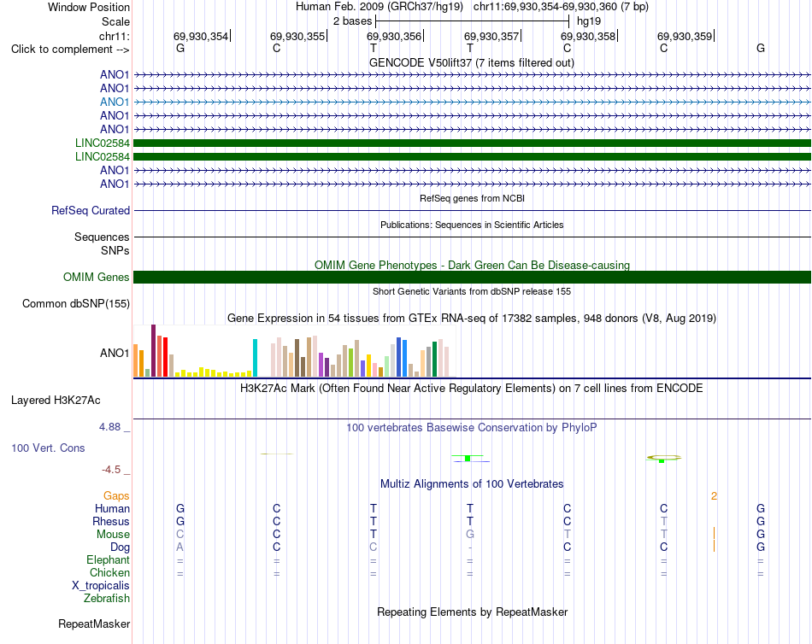
Task: Click the tallest maroon GTEx expression bar
Action: tap(153, 350)
